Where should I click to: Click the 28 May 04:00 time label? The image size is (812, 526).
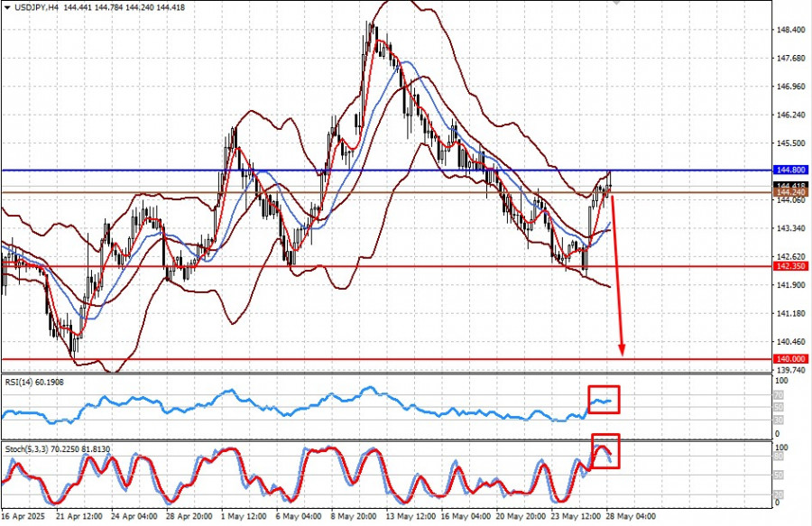pyautogui.click(x=631, y=517)
